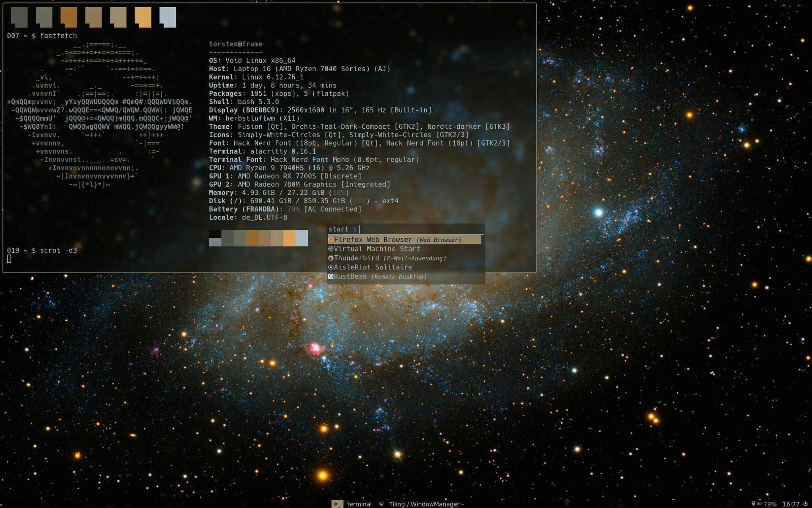
Task: Click the RustDesk icon in launcher
Action: 331,276
